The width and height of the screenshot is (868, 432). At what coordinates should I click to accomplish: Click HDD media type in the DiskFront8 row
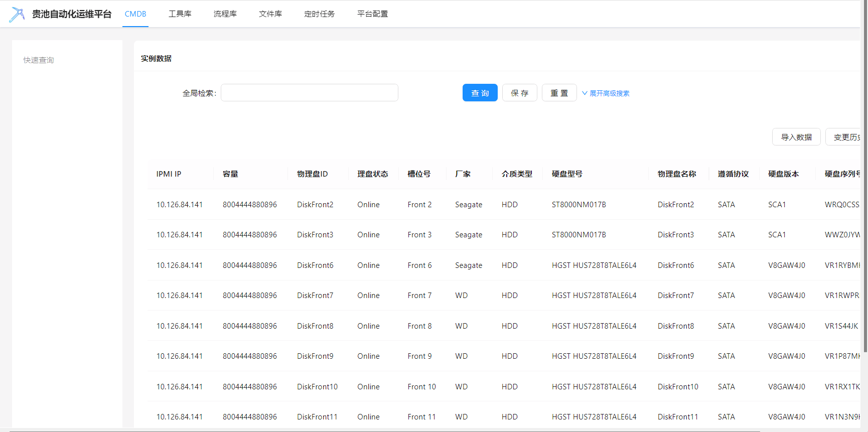coord(510,326)
